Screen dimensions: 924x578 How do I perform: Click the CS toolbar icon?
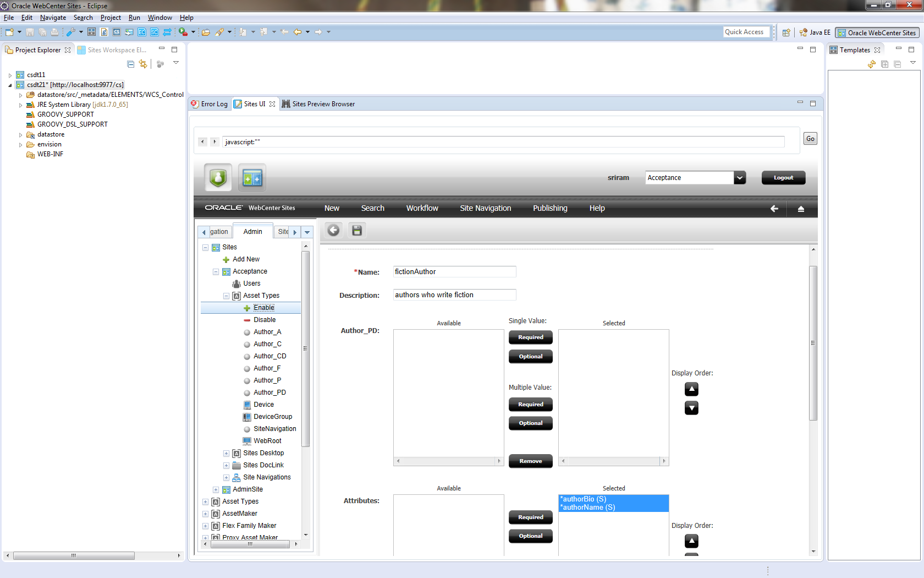[117, 32]
